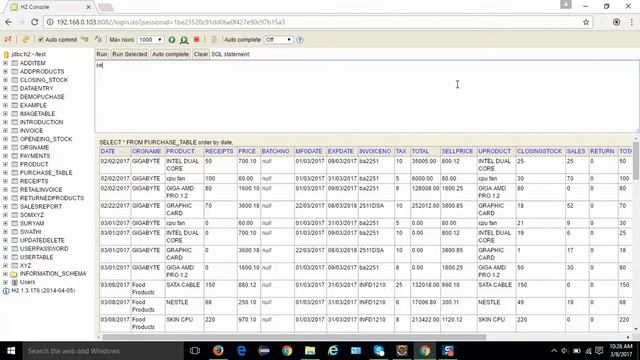Open the Auto complete Off dropdown
Screen dimensions: 640x360
coord(278,40)
